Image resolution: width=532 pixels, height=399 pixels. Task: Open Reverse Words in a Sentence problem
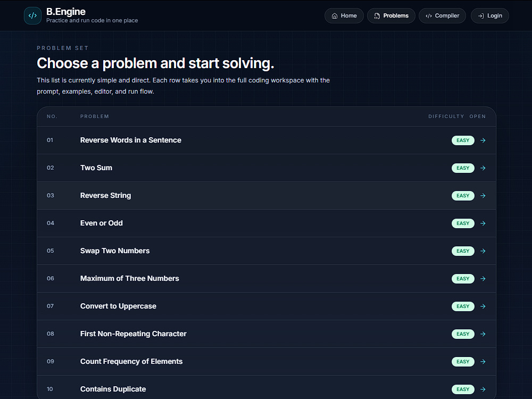[x=131, y=140]
